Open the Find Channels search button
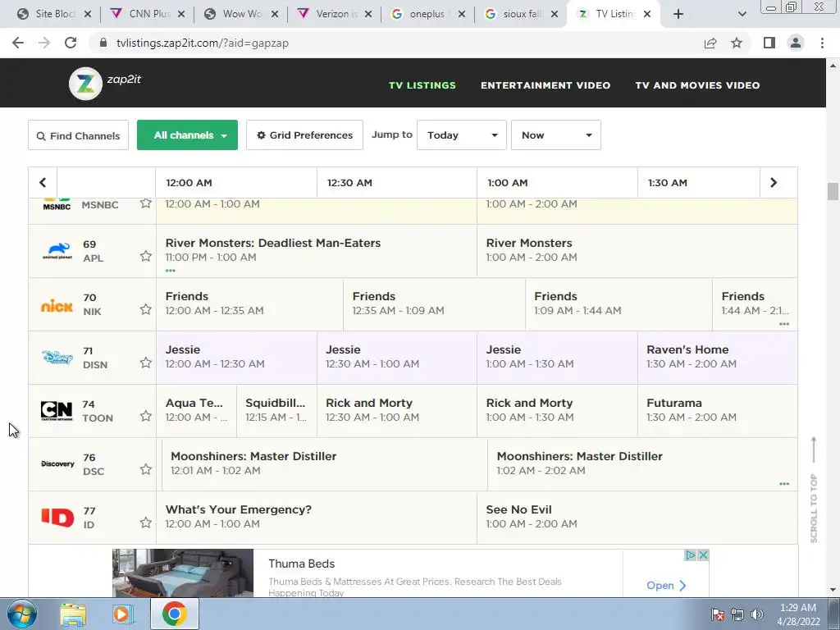This screenshot has height=630, width=840. [78, 135]
